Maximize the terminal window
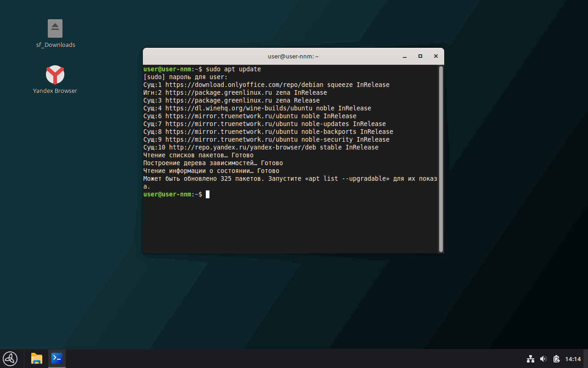This screenshot has height=368, width=588. pyautogui.click(x=420, y=56)
